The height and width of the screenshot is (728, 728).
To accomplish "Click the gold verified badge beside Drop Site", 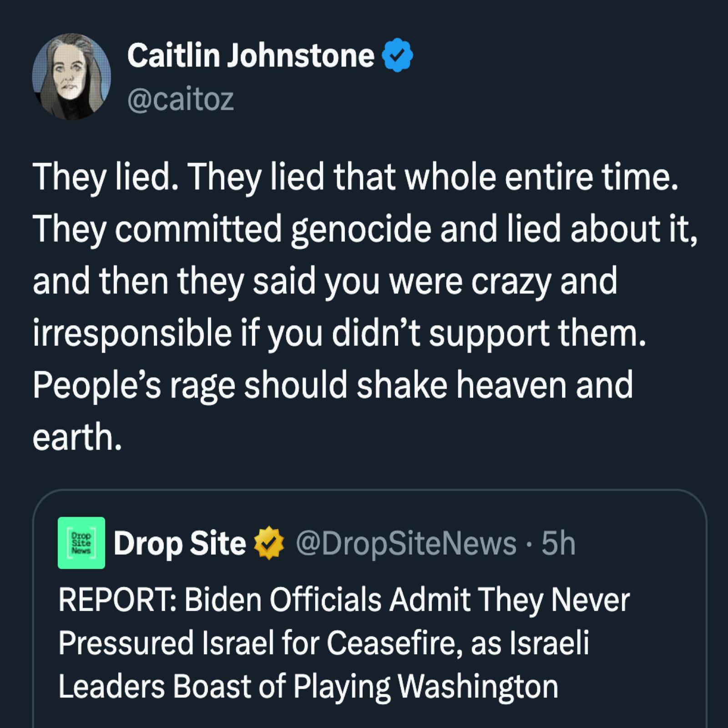I will pos(269,543).
